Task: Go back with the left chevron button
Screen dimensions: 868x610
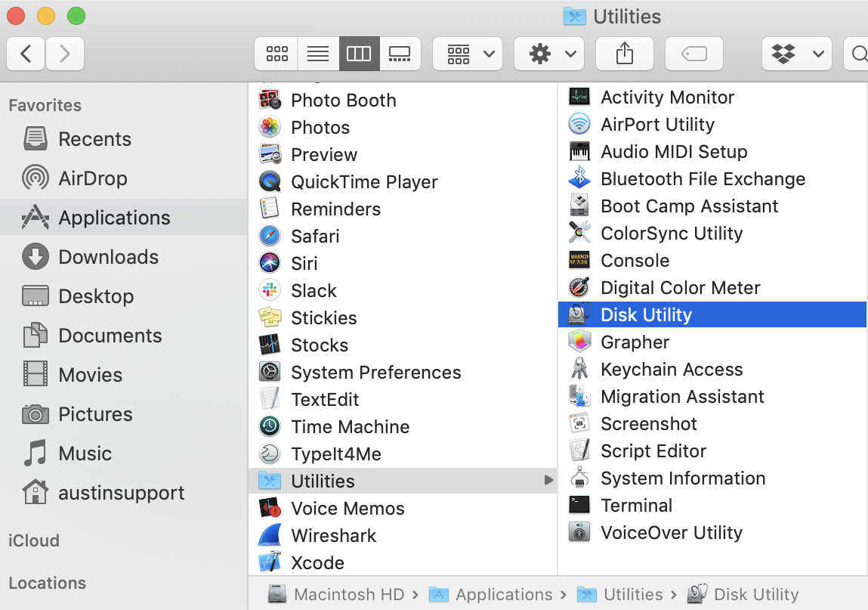Action: [x=26, y=54]
